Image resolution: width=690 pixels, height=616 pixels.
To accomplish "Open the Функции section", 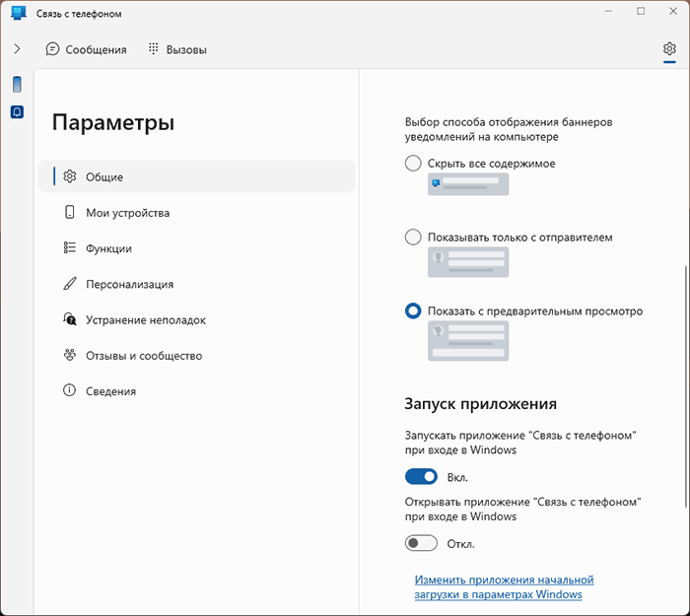I will 196,248.
